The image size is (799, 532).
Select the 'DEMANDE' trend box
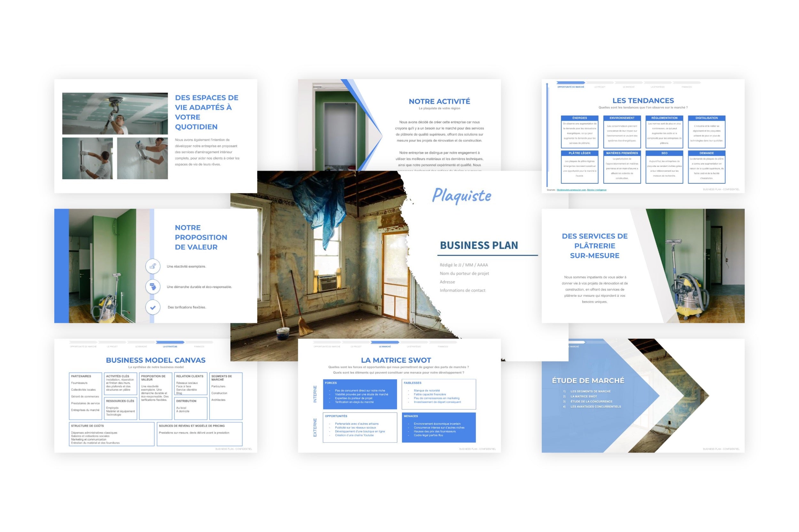706,167
